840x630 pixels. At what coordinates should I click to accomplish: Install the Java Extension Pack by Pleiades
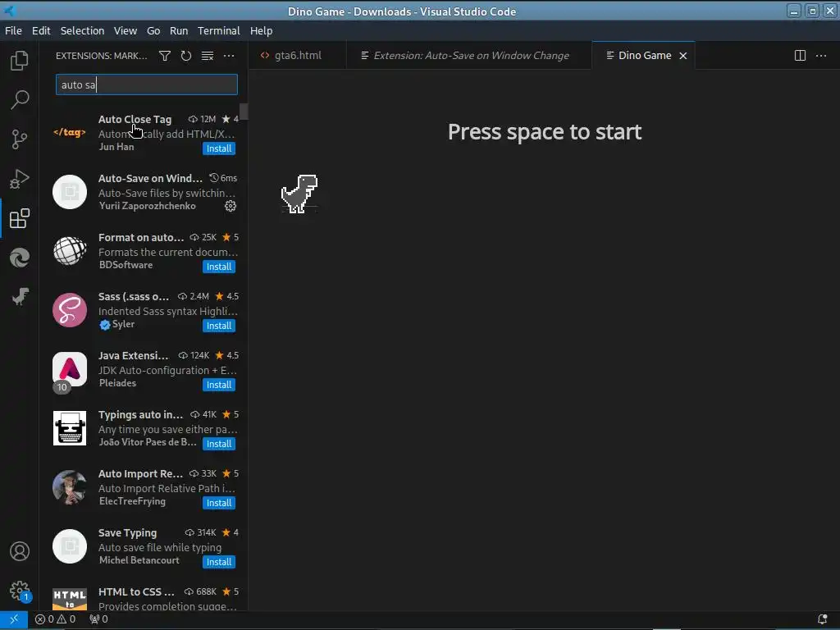pos(218,385)
